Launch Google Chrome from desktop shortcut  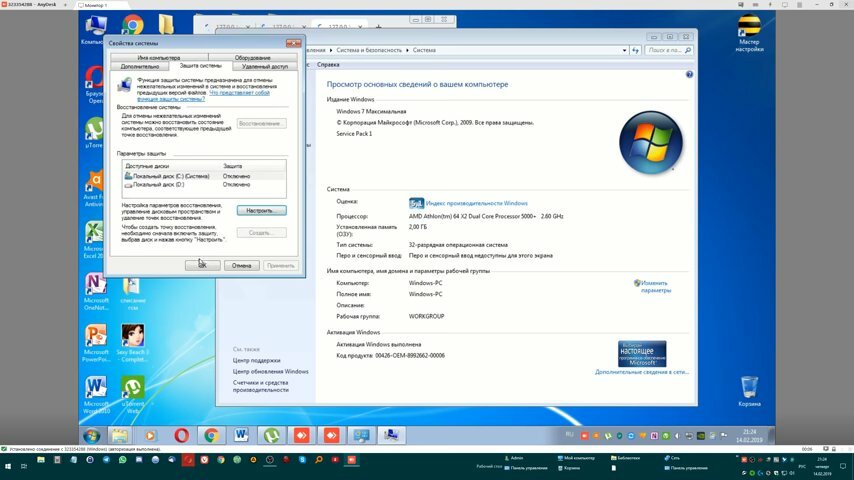click(x=132, y=25)
